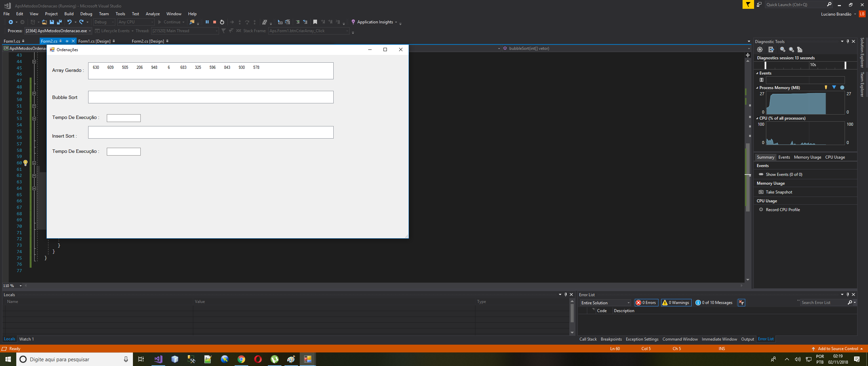Open Visual Studio from the taskbar
The height and width of the screenshot is (366, 868).
(158, 359)
